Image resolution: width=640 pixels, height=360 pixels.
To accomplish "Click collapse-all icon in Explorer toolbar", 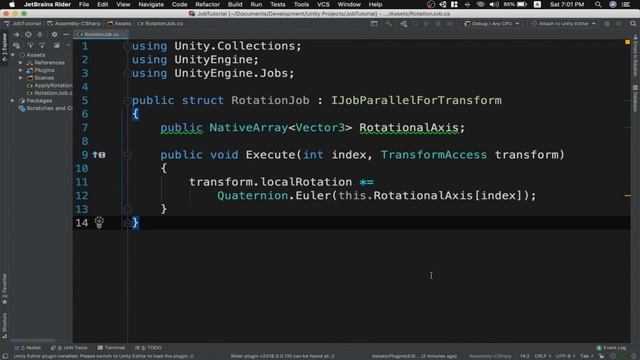I will coord(40,35).
